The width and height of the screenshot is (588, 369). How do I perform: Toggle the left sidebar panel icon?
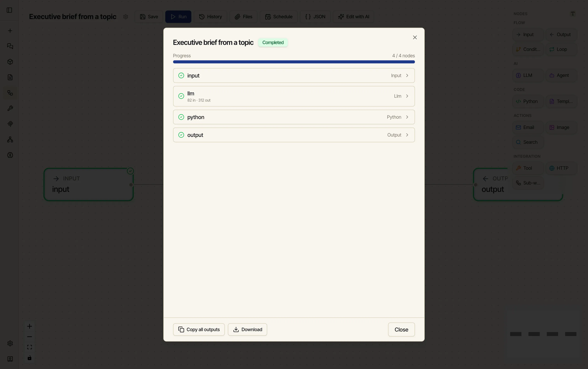click(x=9, y=10)
